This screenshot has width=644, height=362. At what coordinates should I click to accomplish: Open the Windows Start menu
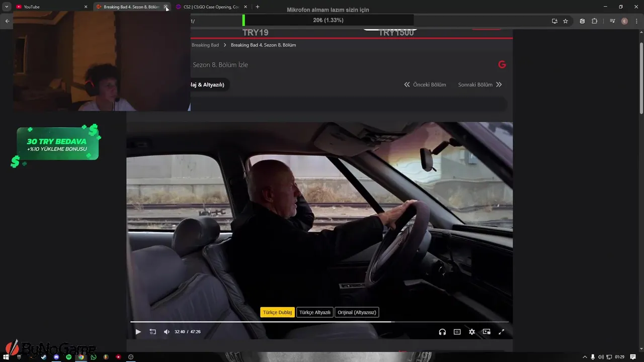click(7, 357)
